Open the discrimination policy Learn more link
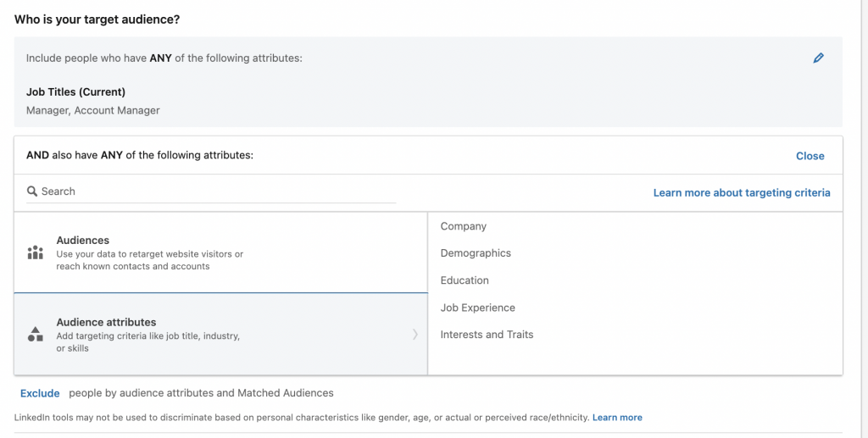The width and height of the screenshot is (868, 438). point(617,418)
